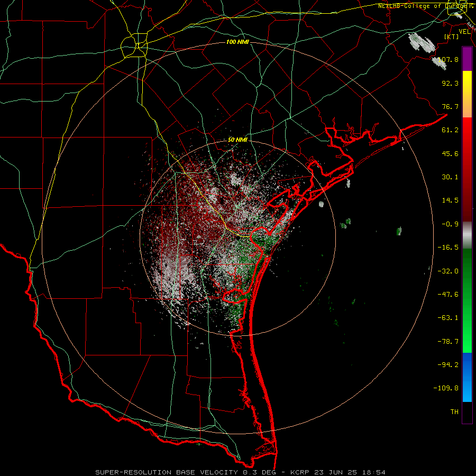476x476 pixels.
Task: Click the [KT] units label
Action: click(x=452, y=36)
